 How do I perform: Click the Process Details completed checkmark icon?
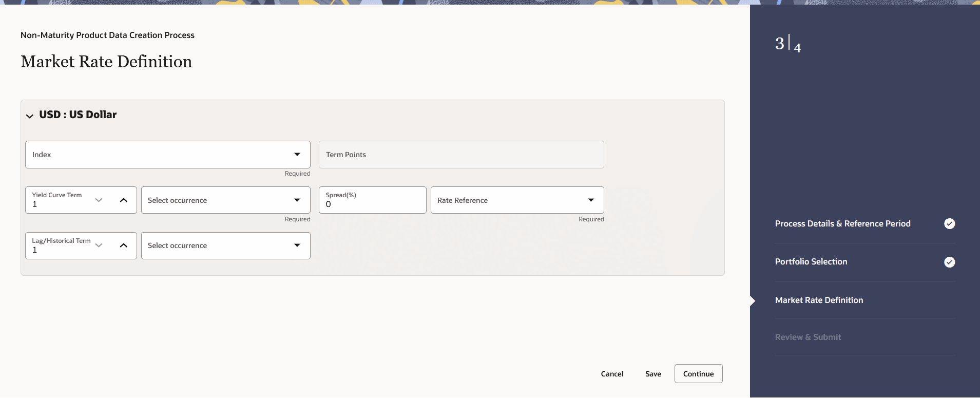950,223
